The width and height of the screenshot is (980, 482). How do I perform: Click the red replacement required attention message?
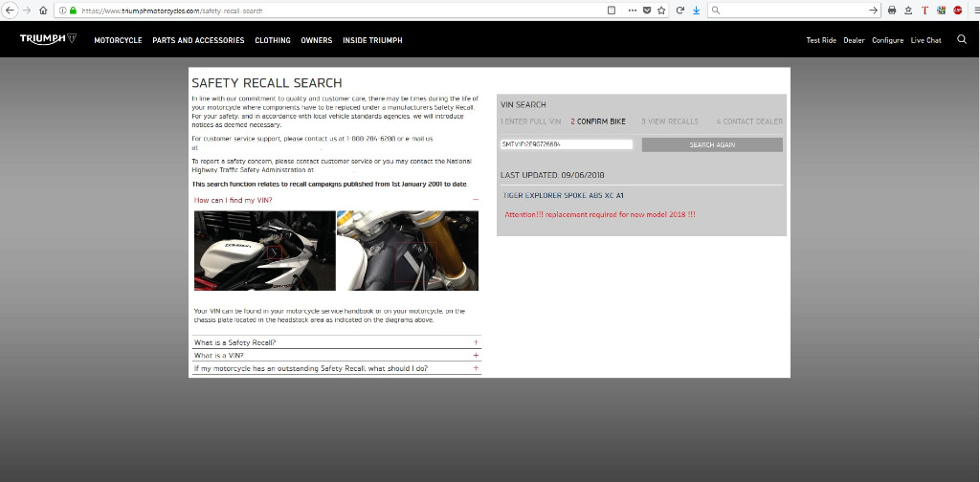pyautogui.click(x=600, y=215)
